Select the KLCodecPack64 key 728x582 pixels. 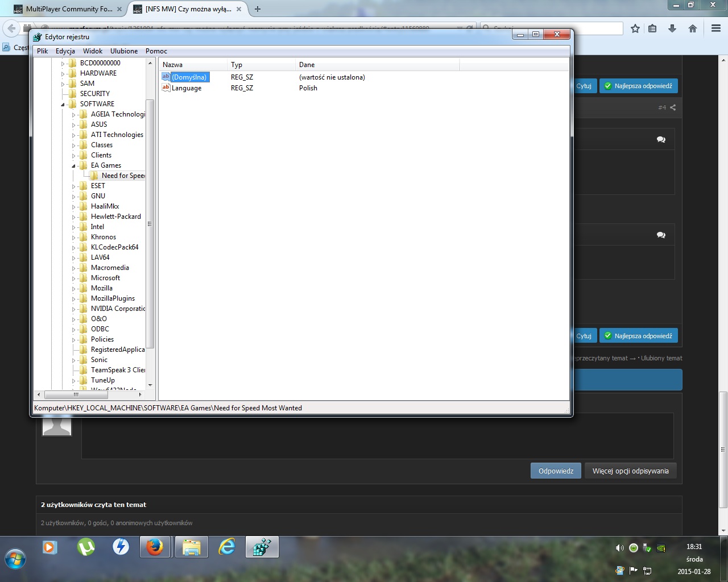coord(115,247)
